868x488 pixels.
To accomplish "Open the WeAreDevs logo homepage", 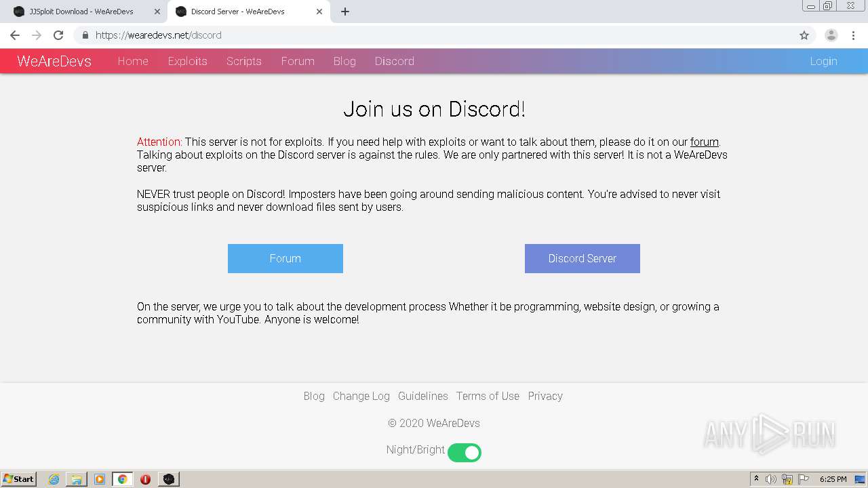I will (54, 61).
